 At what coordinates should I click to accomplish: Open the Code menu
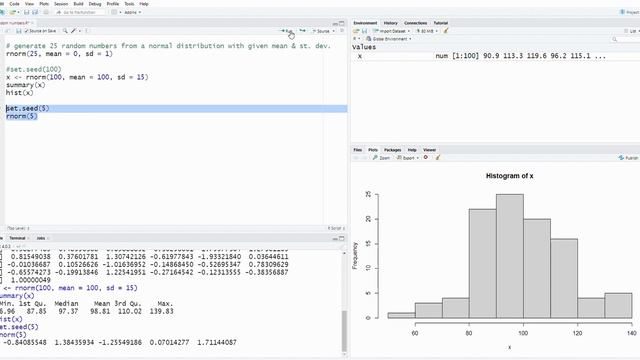click(x=14, y=4)
